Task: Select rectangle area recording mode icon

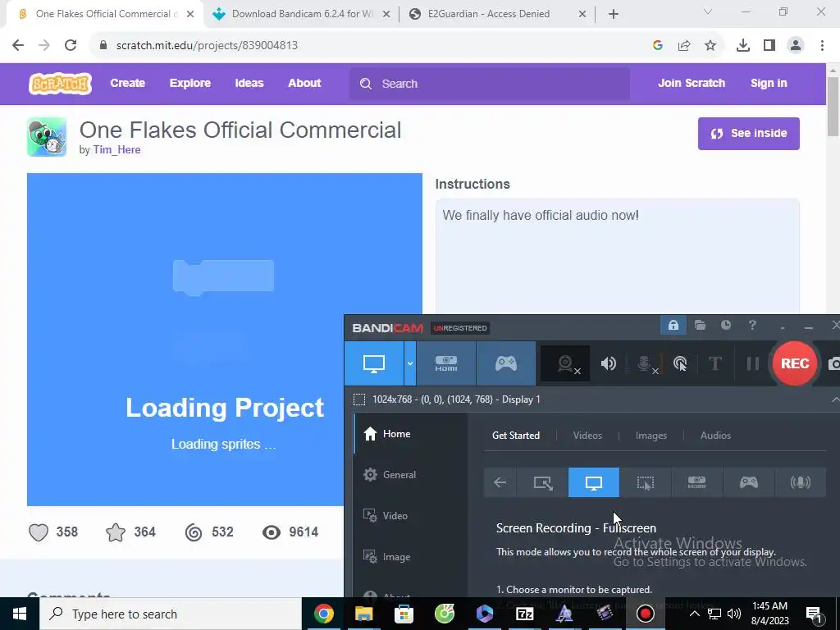Action: tap(543, 482)
